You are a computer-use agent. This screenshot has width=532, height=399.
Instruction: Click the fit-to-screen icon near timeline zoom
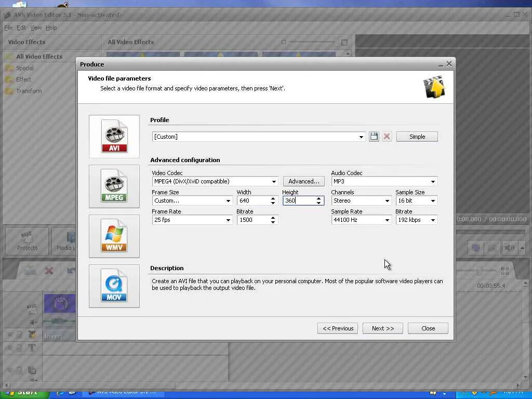505,271
